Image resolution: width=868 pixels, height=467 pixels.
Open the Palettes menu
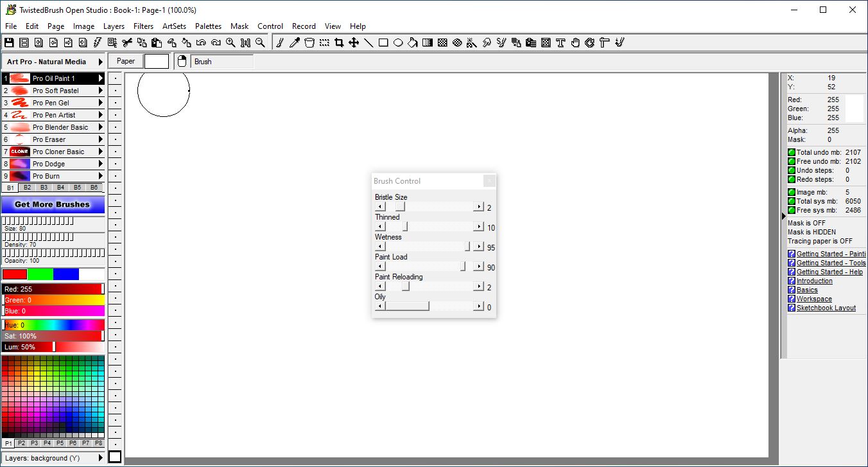click(x=209, y=26)
